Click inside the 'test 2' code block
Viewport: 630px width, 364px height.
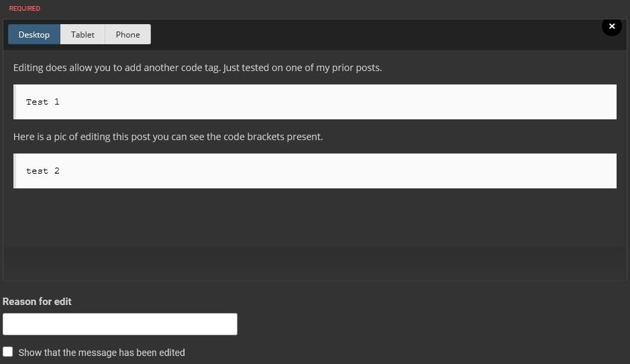[315, 171]
